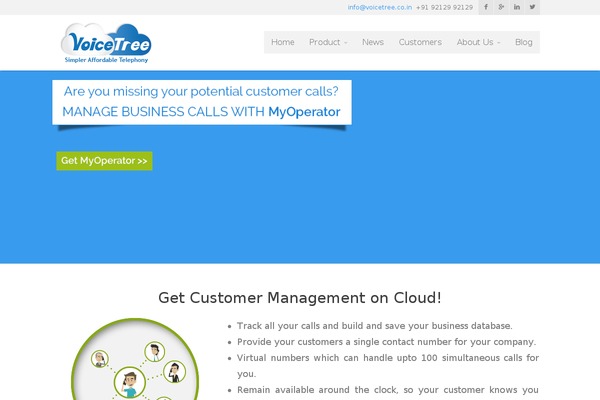The image size is (600, 400).
Task: Expand the About Us dropdown menu
Action: point(478,42)
